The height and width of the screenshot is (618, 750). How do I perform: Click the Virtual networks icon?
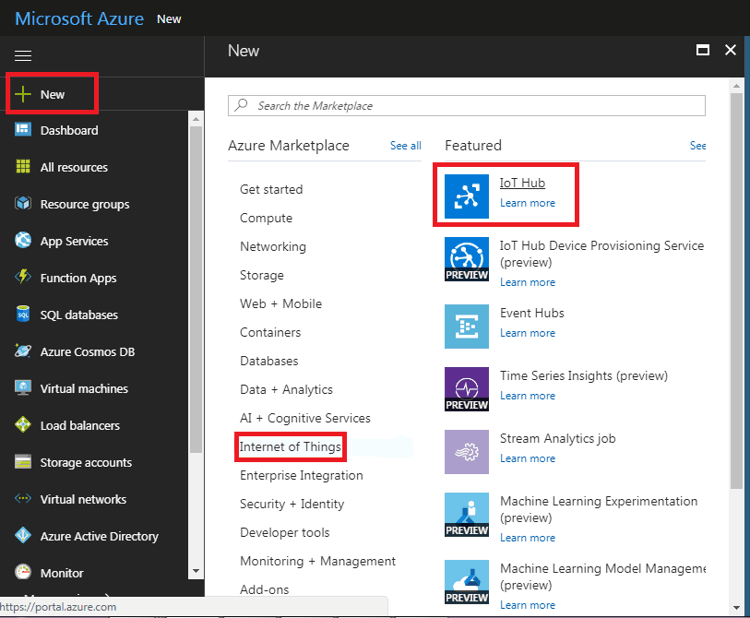23,499
